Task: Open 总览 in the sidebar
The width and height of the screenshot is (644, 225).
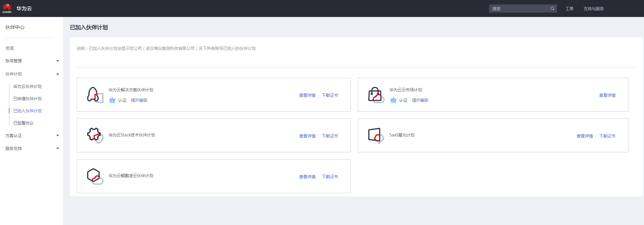Action: pos(9,48)
